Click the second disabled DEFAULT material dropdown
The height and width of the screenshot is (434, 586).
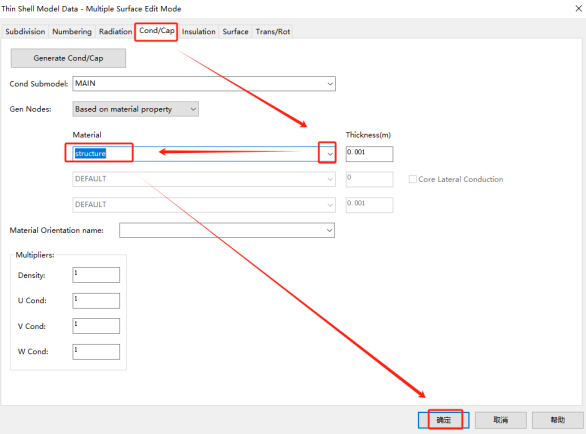point(204,179)
